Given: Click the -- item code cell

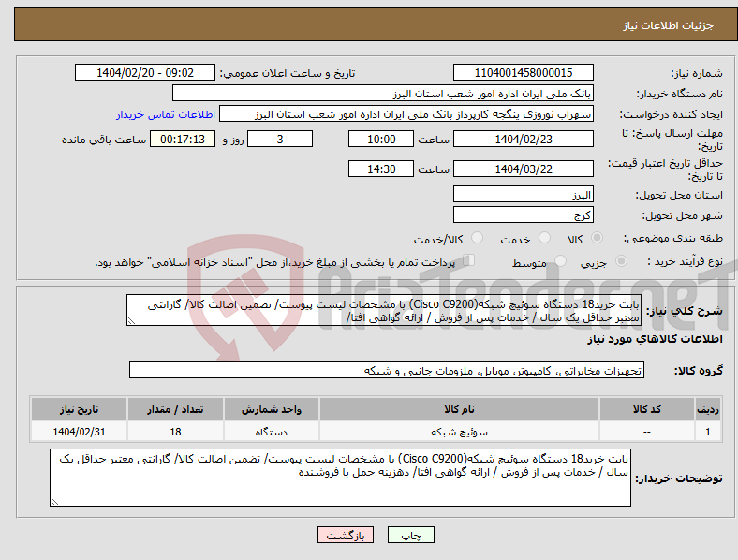Looking at the screenshot, I should tap(647, 432).
